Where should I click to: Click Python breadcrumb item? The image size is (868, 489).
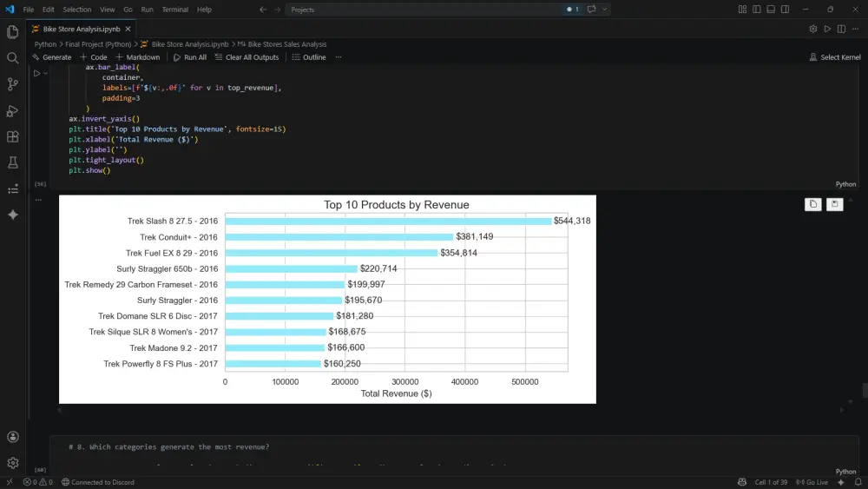pyautogui.click(x=45, y=44)
